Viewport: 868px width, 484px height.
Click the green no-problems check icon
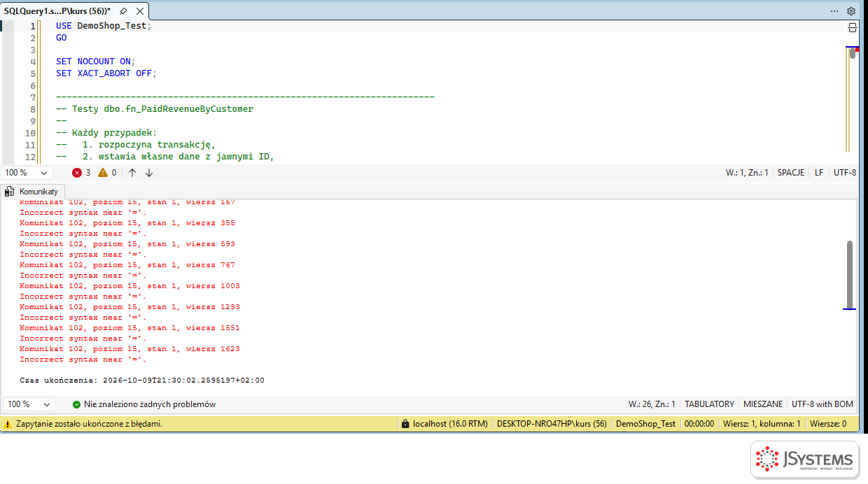coord(76,404)
